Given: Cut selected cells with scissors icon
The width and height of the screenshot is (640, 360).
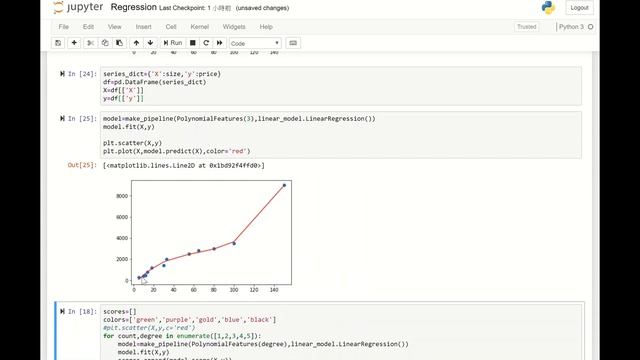Looking at the screenshot, I should coord(90,43).
